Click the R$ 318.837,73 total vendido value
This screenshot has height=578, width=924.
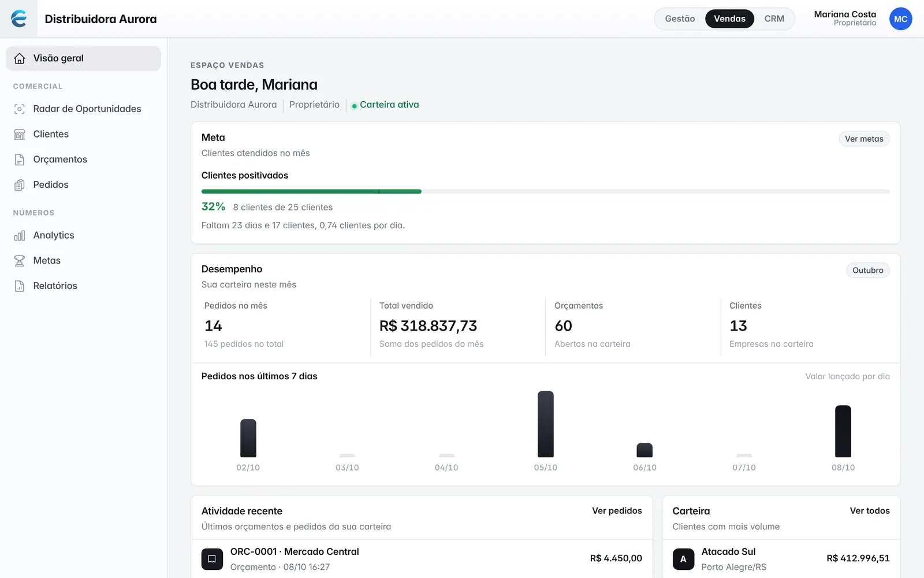point(428,326)
